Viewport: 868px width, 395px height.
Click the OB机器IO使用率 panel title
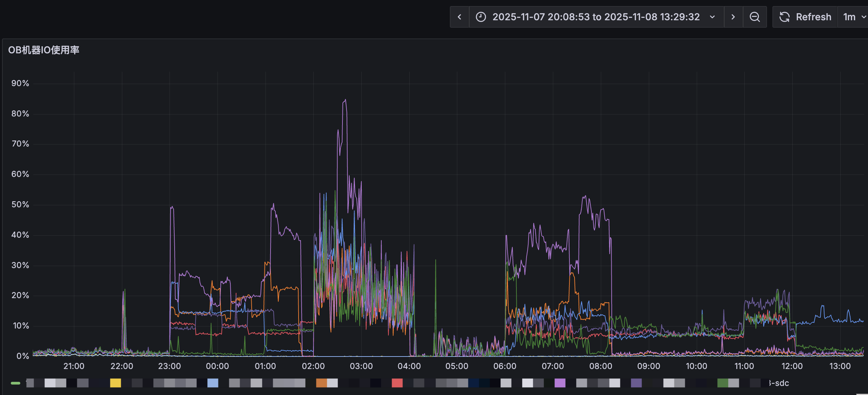(x=44, y=50)
